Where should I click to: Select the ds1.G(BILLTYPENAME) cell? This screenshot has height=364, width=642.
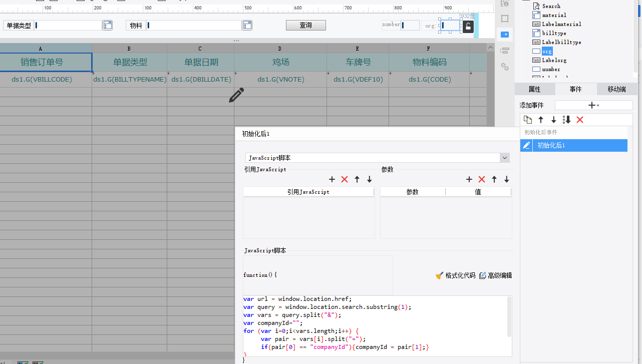pos(129,79)
